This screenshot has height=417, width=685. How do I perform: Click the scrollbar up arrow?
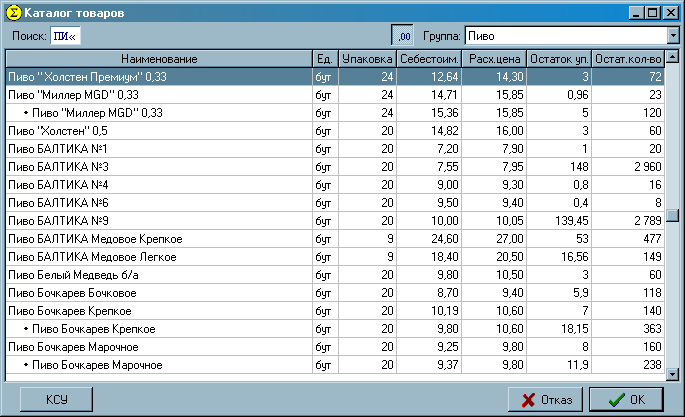[672, 56]
